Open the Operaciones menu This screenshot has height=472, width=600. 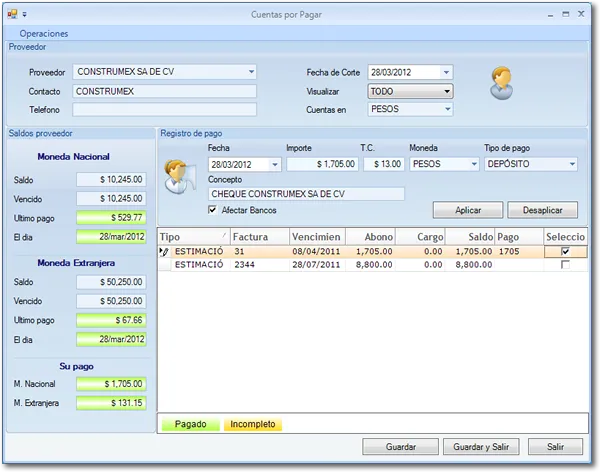coord(44,34)
